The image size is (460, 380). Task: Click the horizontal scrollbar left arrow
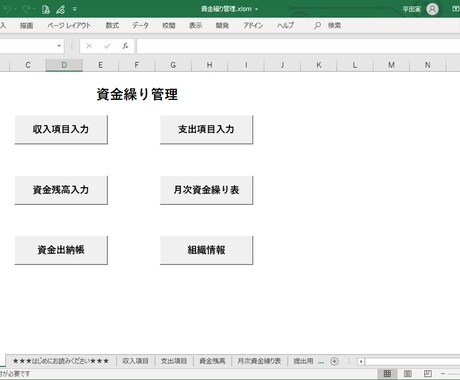click(x=361, y=361)
